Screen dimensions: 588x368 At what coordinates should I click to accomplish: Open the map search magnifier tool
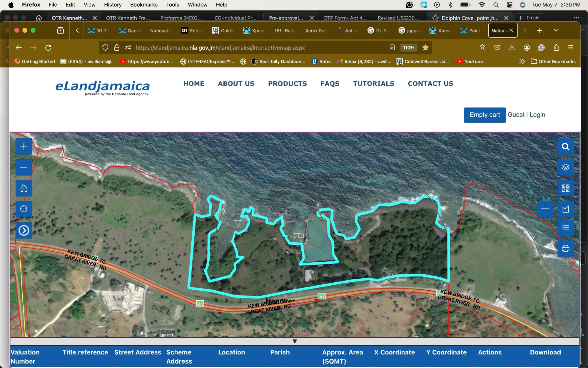click(x=565, y=147)
